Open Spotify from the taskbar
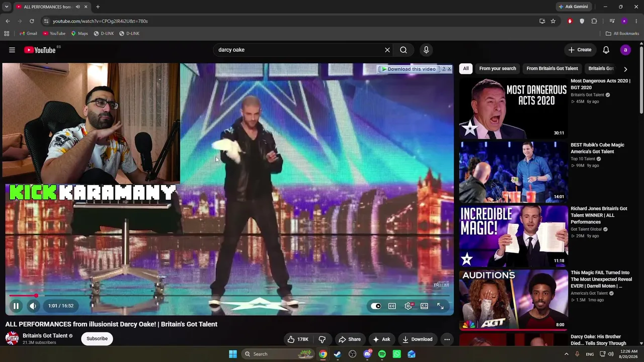The width and height of the screenshot is (644, 362). point(382,354)
